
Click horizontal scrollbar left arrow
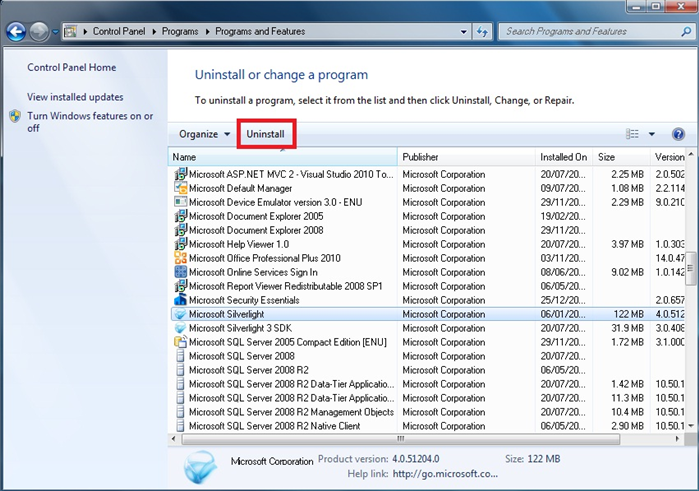pyautogui.click(x=173, y=438)
